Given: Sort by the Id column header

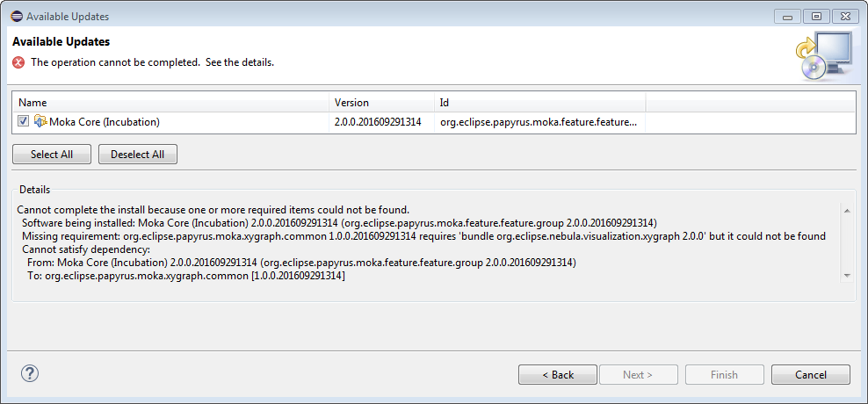Looking at the screenshot, I should point(539,103).
